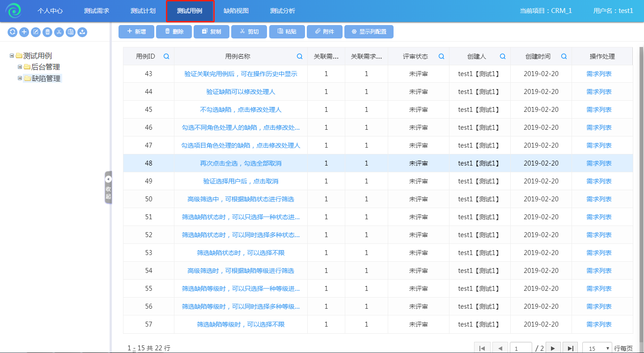Click the clipboard paste icon in sidebar
The height and width of the screenshot is (353, 644).
(71, 32)
